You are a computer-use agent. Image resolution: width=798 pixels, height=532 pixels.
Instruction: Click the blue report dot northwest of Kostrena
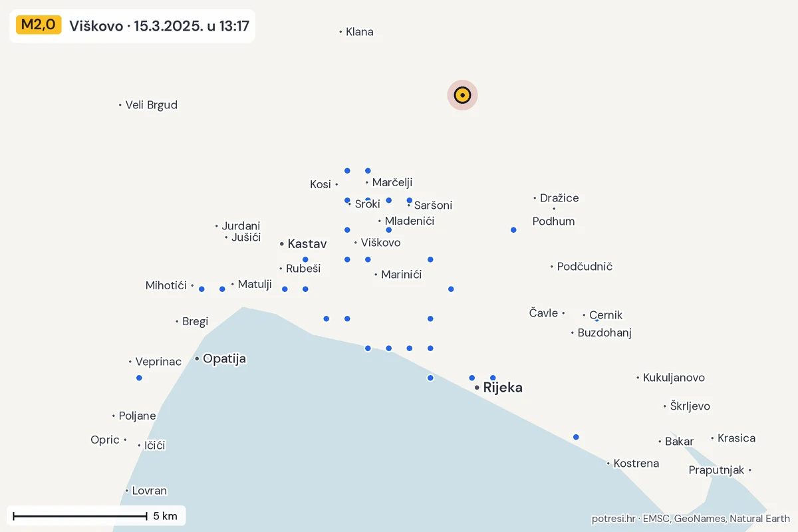click(576, 437)
